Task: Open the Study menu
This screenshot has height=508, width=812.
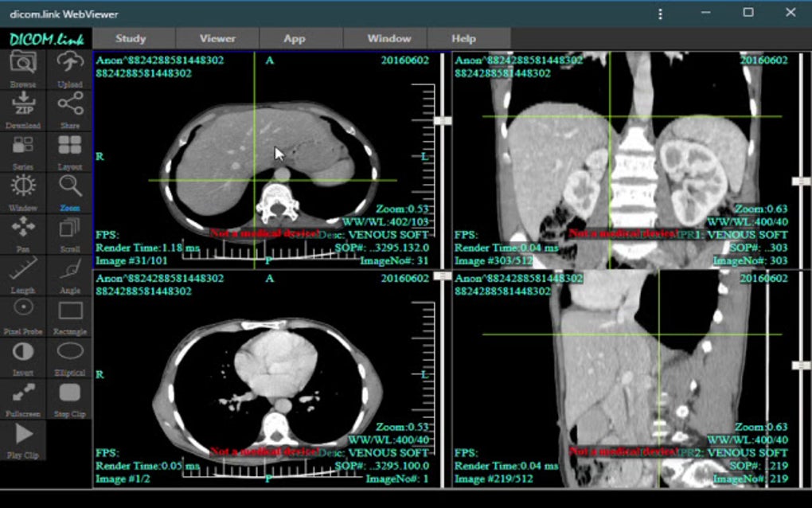Action: (x=130, y=37)
